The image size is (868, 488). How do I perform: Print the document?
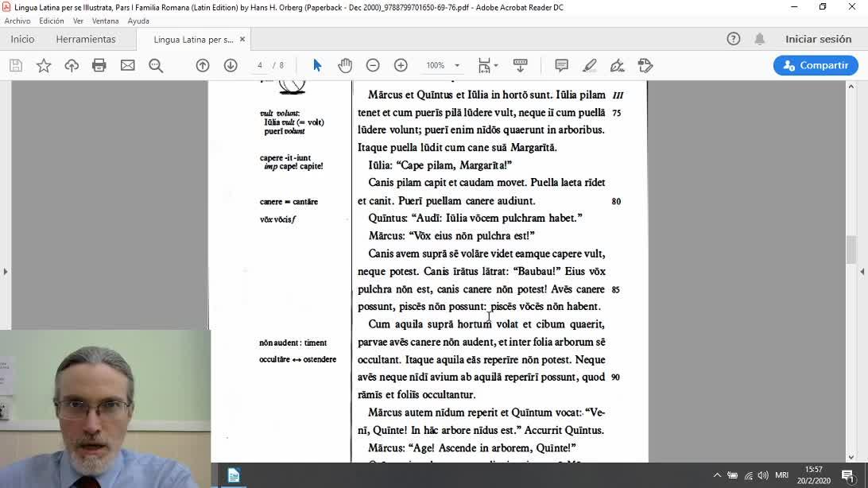99,65
